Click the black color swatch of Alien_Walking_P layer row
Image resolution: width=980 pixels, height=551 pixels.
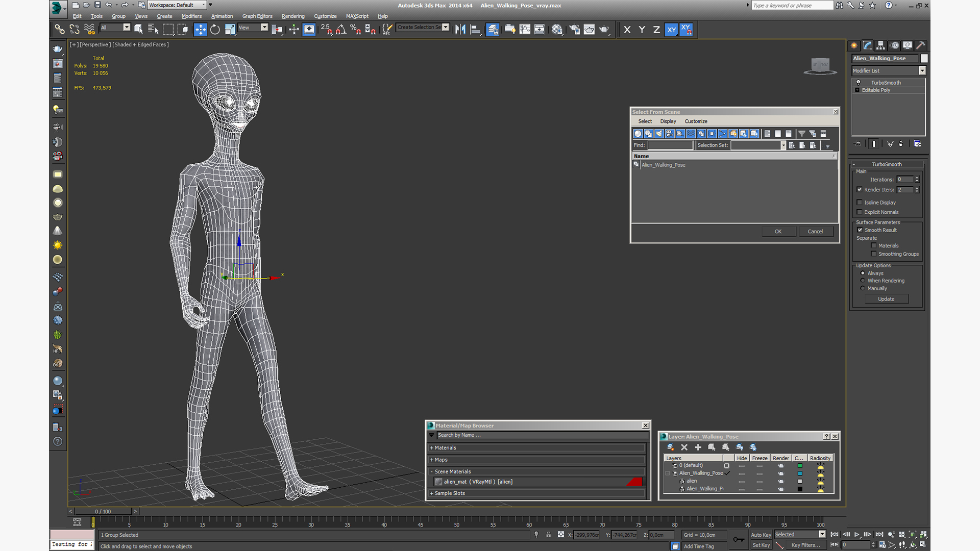(x=800, y=489)
